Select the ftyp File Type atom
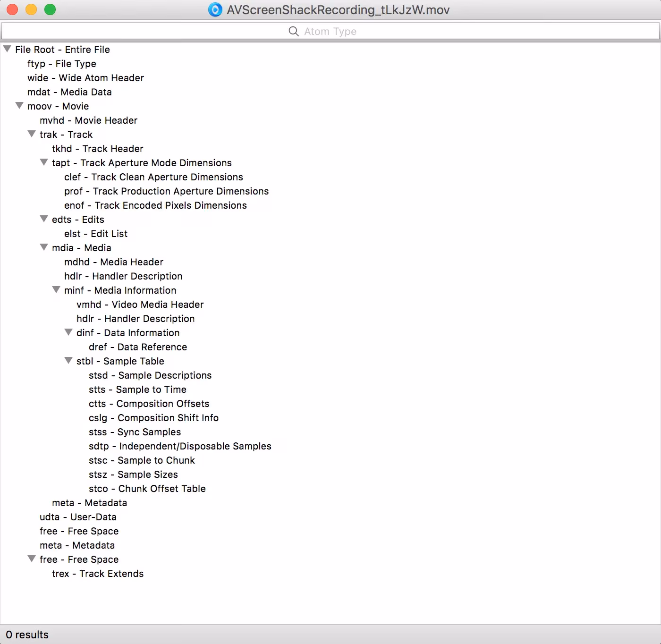The image size is (661, 644). point(61,64)
